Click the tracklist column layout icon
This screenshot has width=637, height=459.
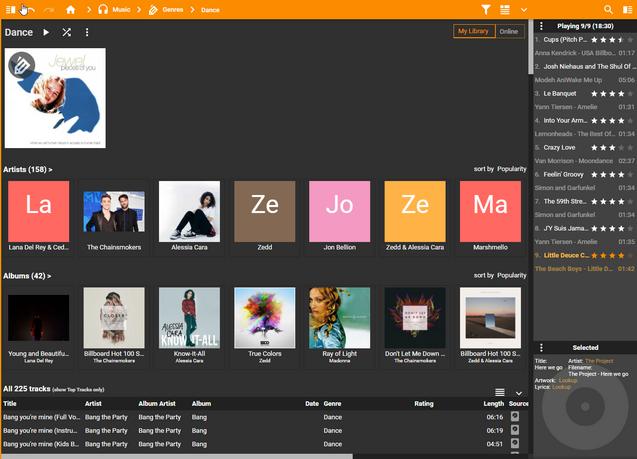500,393
